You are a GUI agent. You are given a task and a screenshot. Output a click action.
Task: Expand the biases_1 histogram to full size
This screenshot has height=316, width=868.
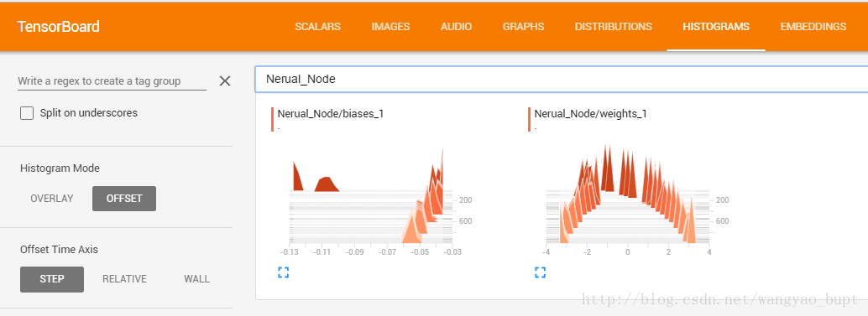click(x=284, y=272)
